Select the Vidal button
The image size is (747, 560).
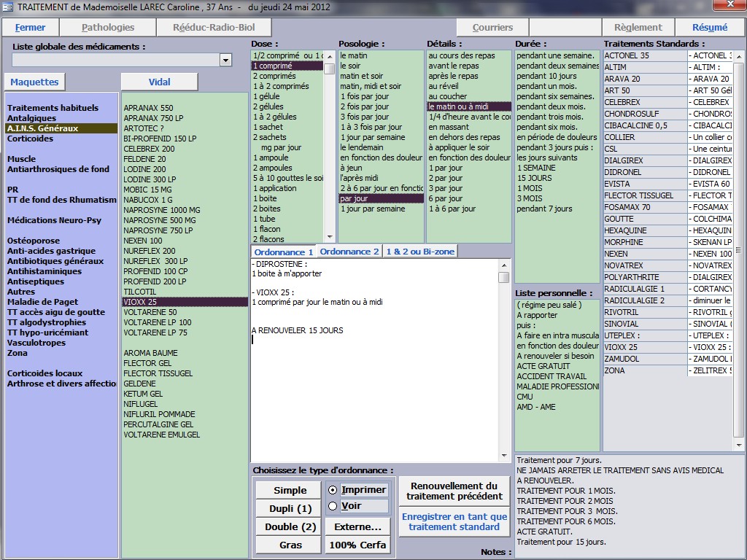pos(159,82)
